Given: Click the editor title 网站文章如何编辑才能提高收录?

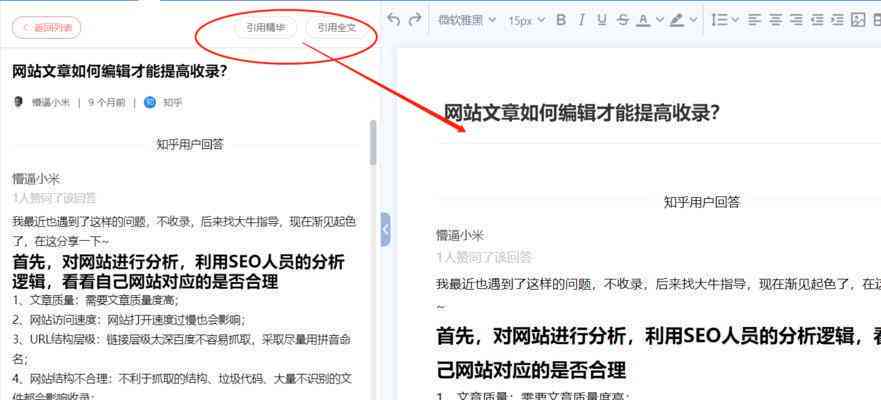Looking at the screenshot, I should (x=582, y=112).
